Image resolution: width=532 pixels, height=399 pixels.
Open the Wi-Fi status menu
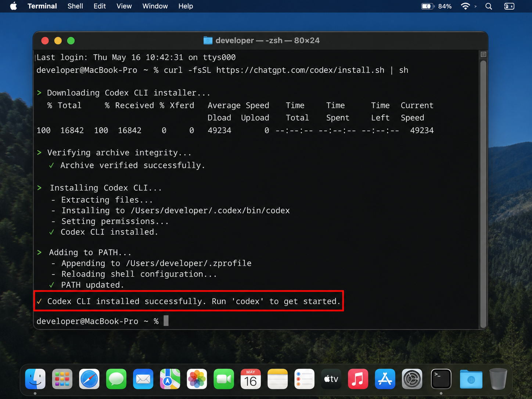[x=465, y=6]
